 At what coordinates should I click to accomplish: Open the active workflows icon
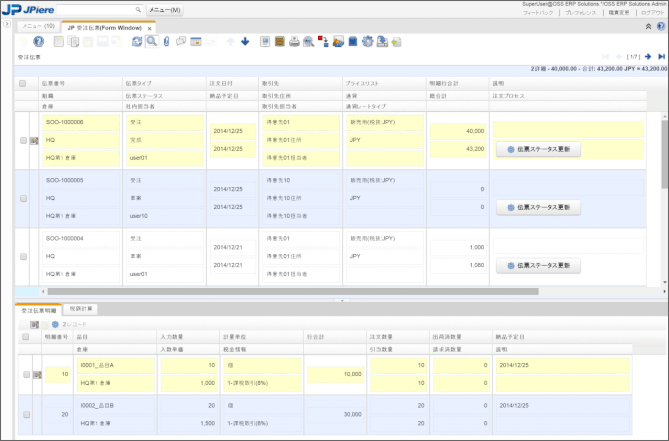323,41
